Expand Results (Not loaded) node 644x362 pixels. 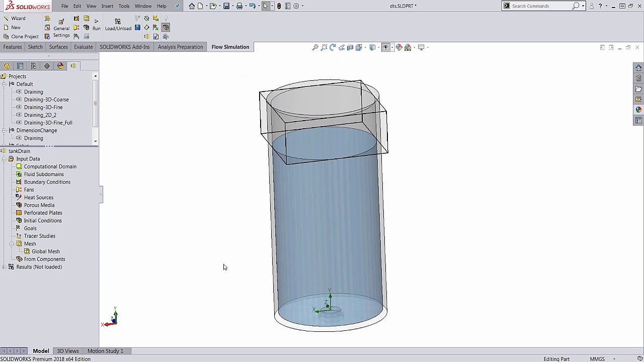tap(4, 267)
